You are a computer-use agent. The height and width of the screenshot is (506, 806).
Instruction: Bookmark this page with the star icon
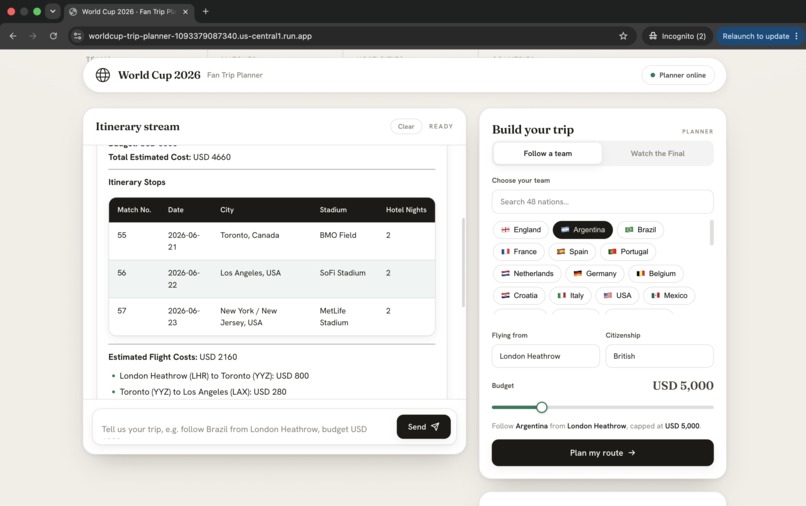[623, 36]
